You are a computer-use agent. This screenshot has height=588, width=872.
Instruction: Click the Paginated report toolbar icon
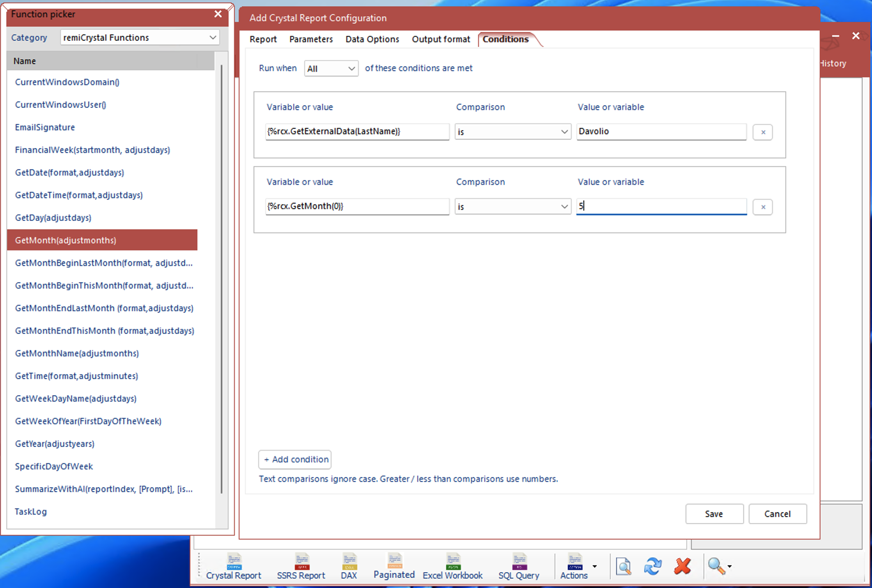pyautogui.click(x=394, y=566)
